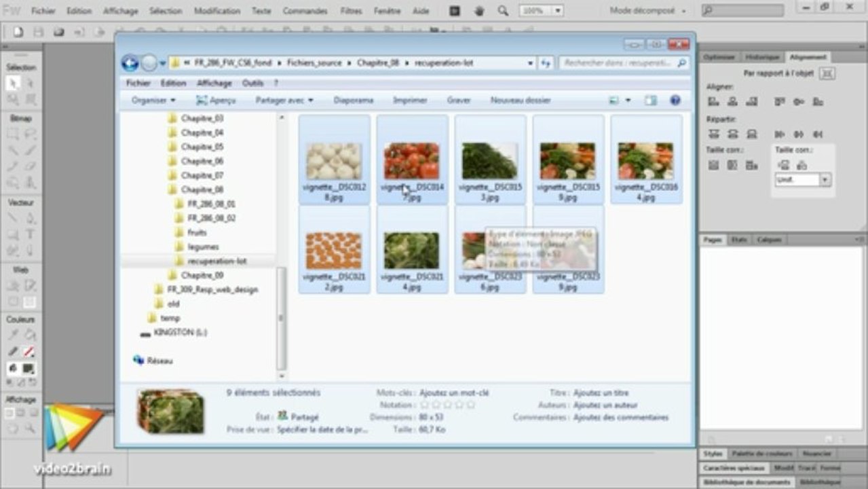
Task: Pick the Eyedropper tool under Couleurs
Action: tap(13, 334)
